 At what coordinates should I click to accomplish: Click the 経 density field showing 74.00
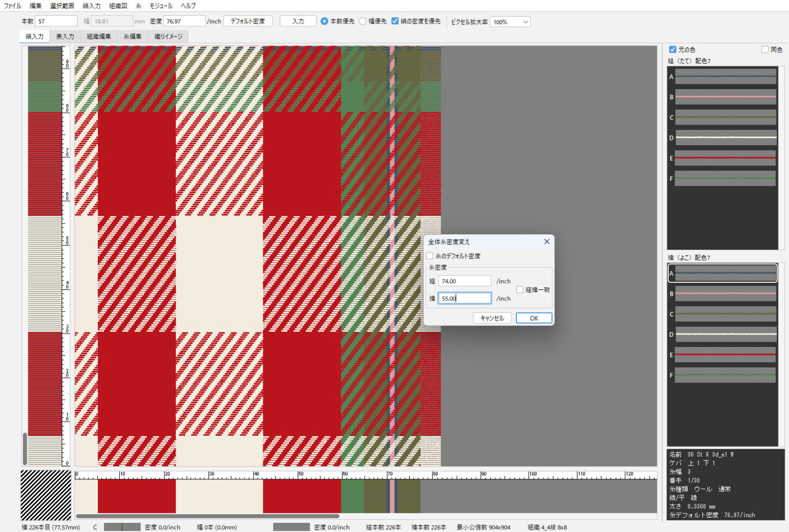(x=464, y=281)
